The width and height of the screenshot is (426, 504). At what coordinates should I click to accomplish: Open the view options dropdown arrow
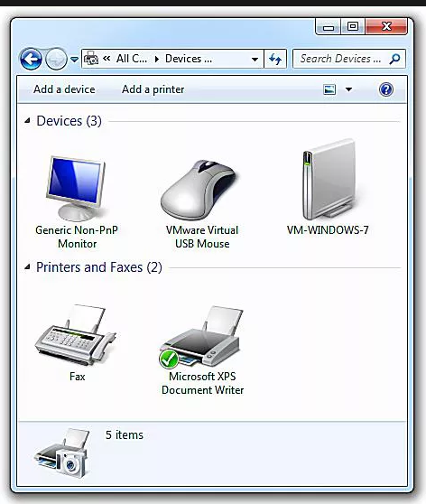pos(348,89)
